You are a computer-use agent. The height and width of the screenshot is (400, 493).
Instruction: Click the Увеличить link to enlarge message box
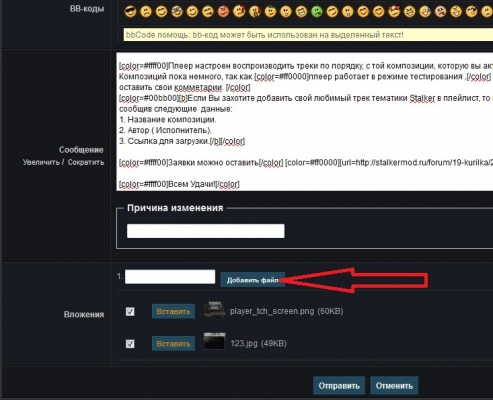(x=41, y=162)
